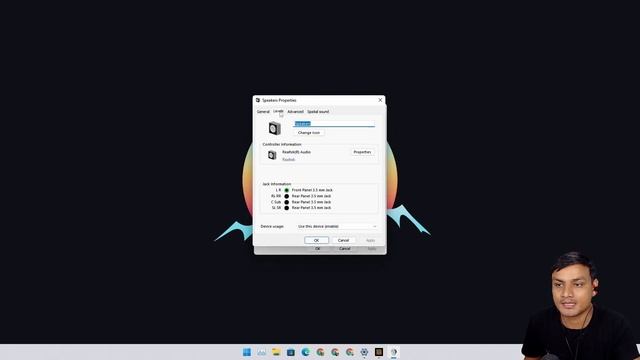Click inside the Speakers name field

[x=334, y=123]
